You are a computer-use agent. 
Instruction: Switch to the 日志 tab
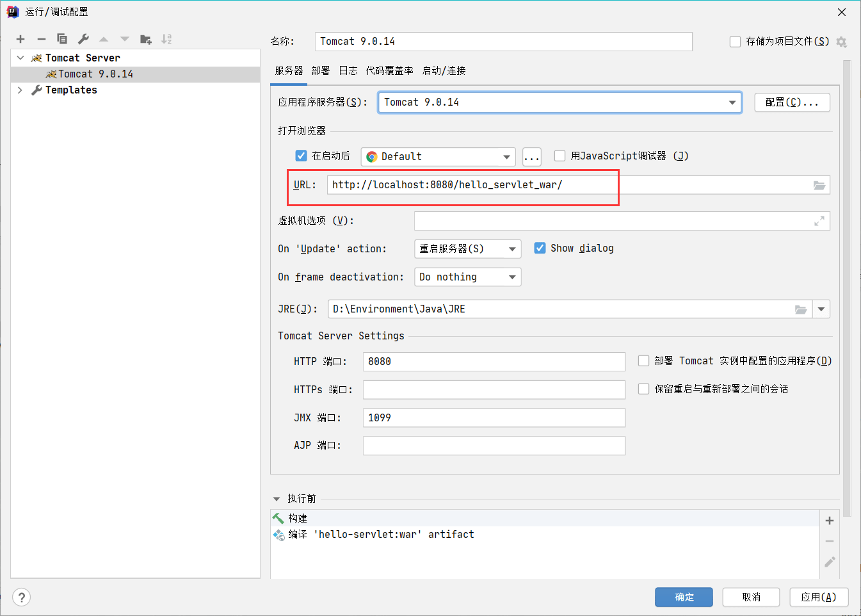(348, 70)
